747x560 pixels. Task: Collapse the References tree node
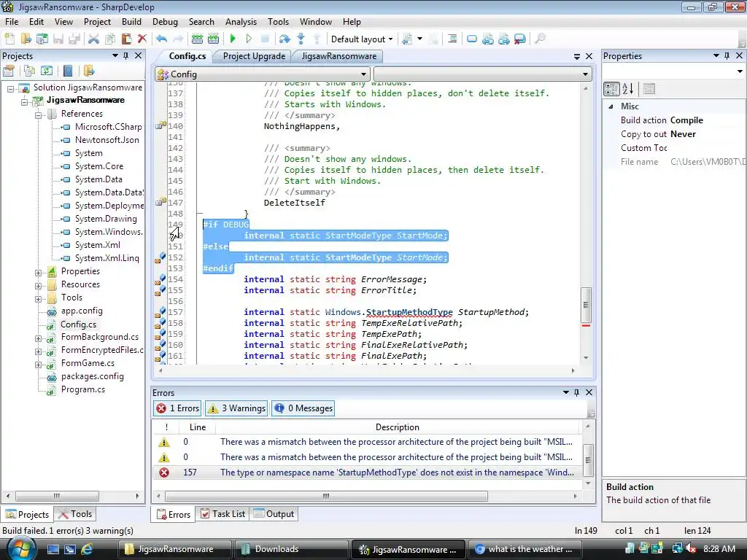click(x=38, y=114)
